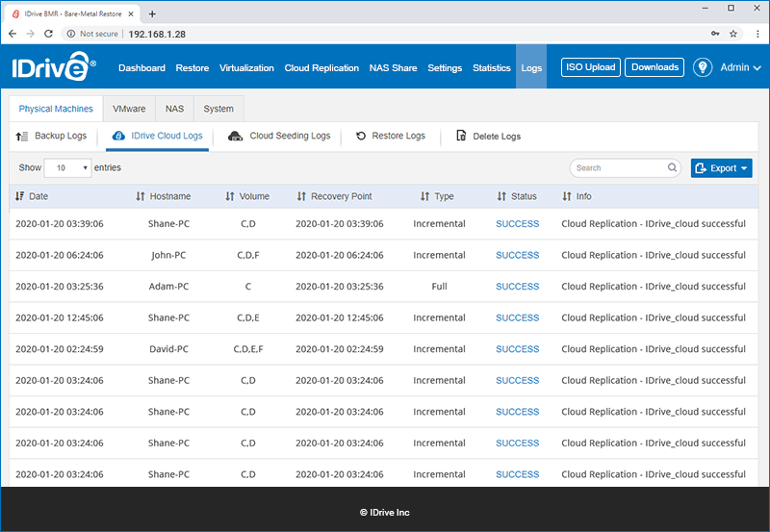Expand the Admin account menu
Viewport: 770px width, 532px height.
(740, 67)
